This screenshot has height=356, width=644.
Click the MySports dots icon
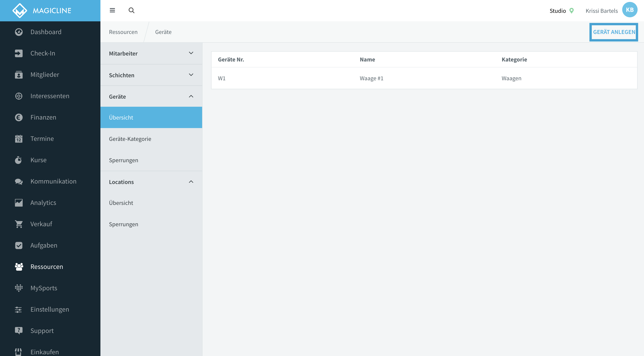19,288
